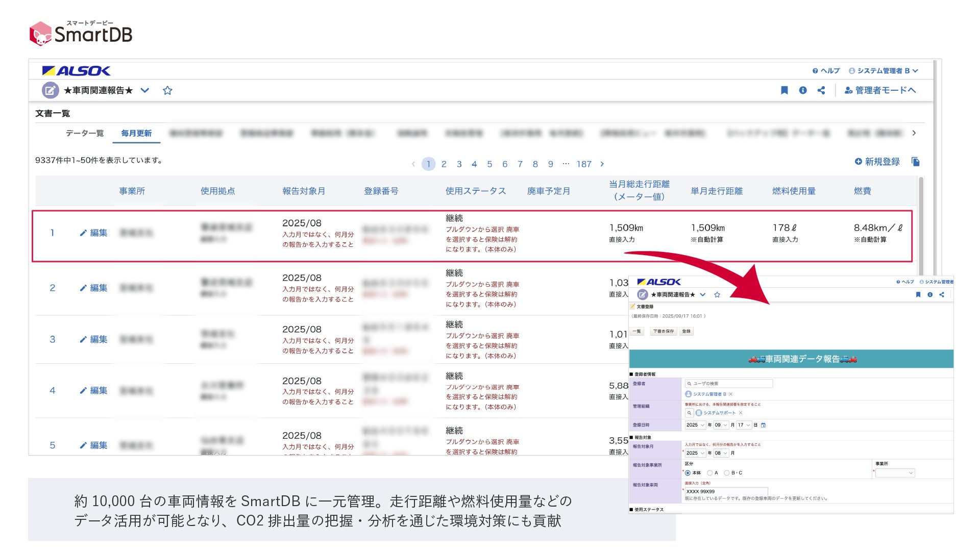This screenshot has height=551, width=980.
Task: Click the 下書き保存 button
Action: tap(663, 331)
